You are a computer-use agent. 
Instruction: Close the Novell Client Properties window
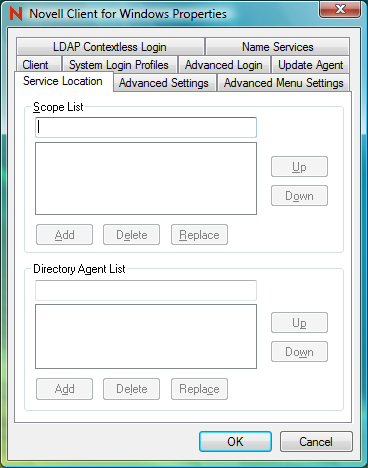coord(340,9)
